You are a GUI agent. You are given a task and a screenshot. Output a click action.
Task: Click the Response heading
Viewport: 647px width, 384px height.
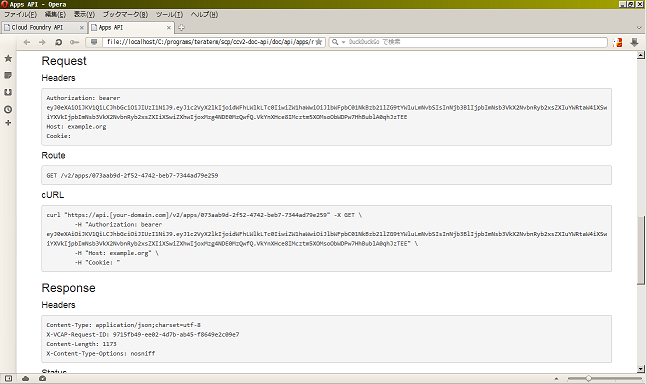point(68,288)
